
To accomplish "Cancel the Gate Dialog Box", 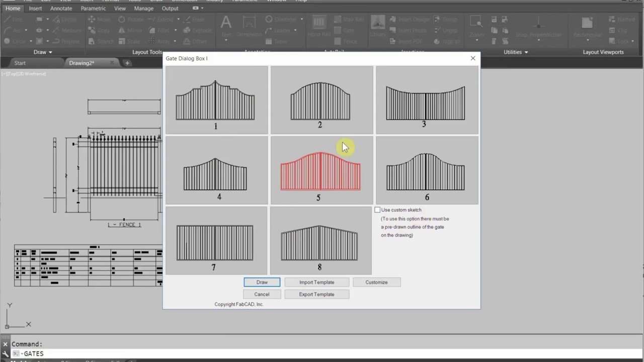I will tap(262, 294).
